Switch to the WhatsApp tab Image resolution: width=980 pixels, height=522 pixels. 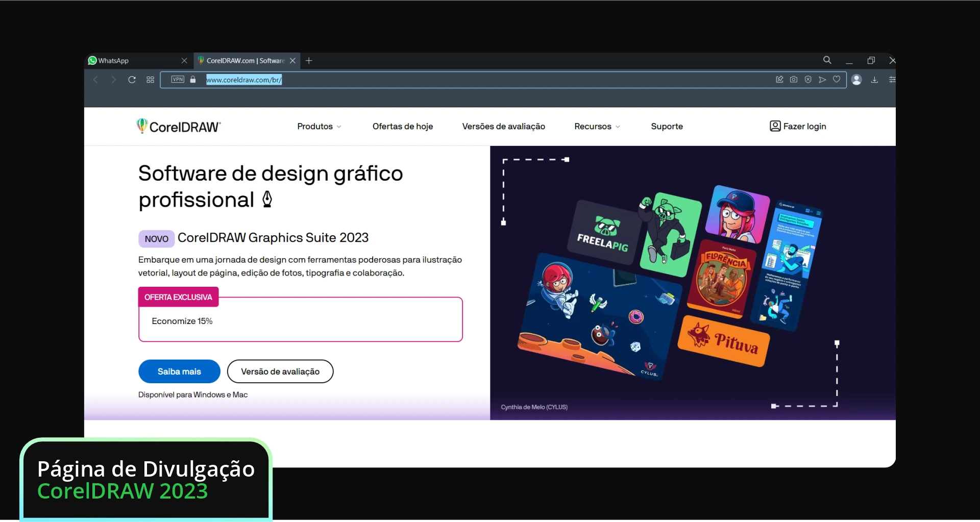(138, 61)
